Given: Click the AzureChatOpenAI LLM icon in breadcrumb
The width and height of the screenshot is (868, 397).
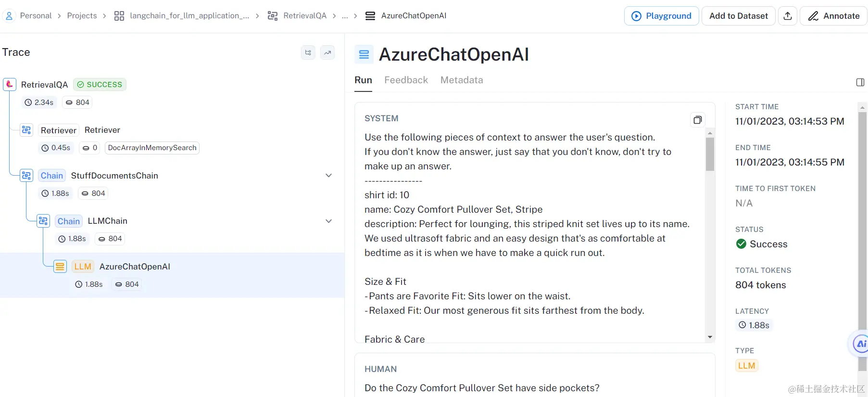Looking at the screenshot, I should click(x=370, y=16).
